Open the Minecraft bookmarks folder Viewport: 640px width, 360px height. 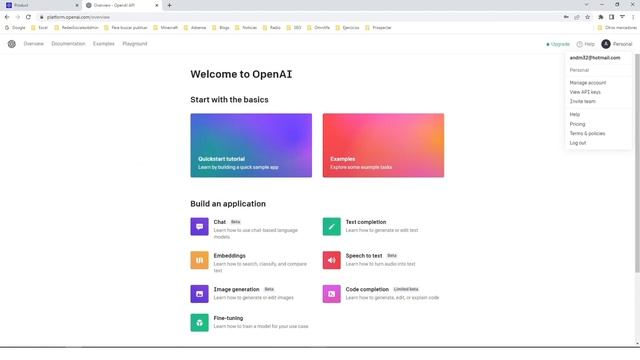166,28
